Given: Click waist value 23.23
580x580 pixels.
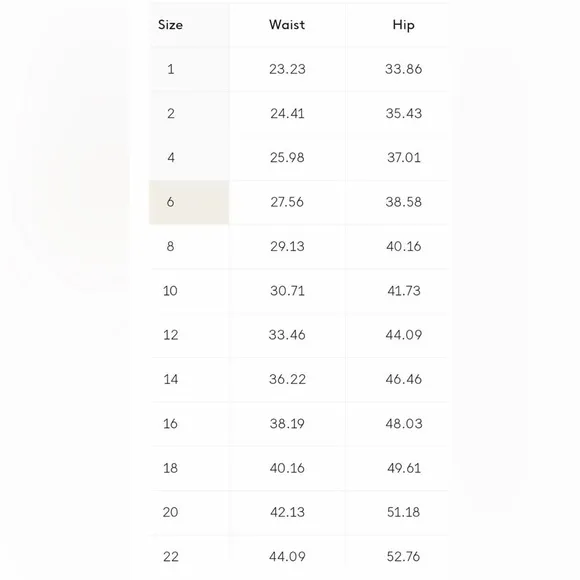Looking at the screenshot, I should pyautogui.click(x=287, y=69).
